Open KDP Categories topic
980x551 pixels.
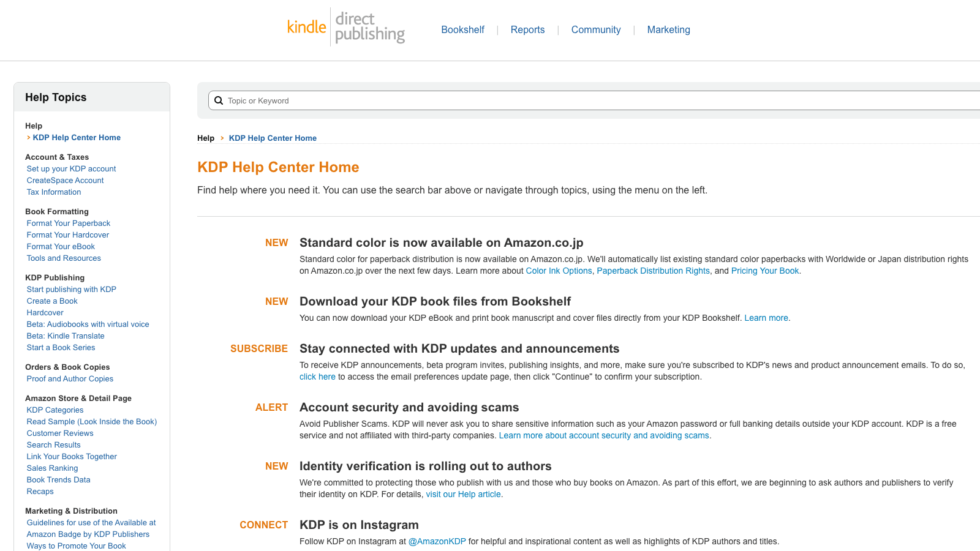click(55, 410)
